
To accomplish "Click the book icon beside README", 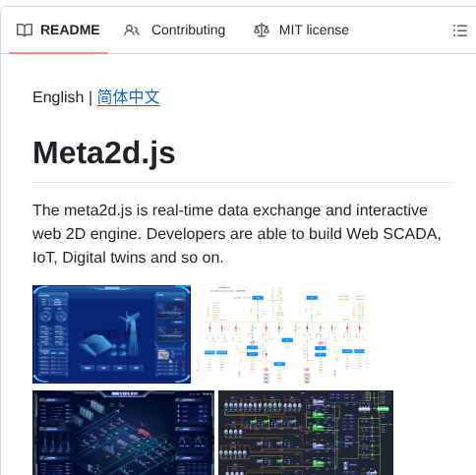I will [25, 30].
